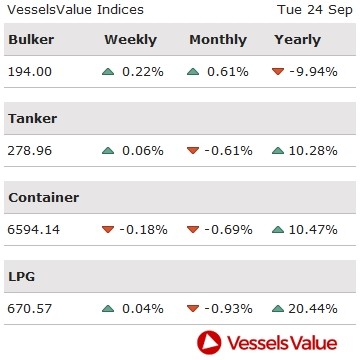Image resolution: width=360 pixels, height=360 pixels.
Task: Select the Weekly column header
Action: 130,40
